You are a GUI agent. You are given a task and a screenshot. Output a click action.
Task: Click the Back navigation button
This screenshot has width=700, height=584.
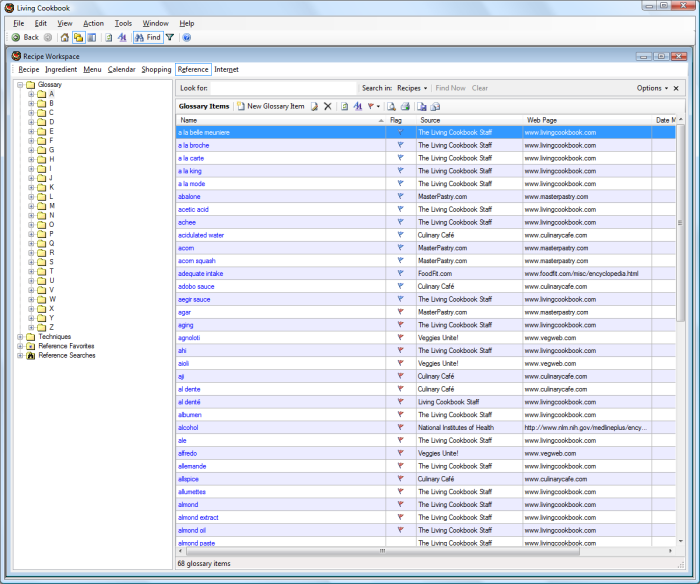pyautogui.click(x=25, y=38)
